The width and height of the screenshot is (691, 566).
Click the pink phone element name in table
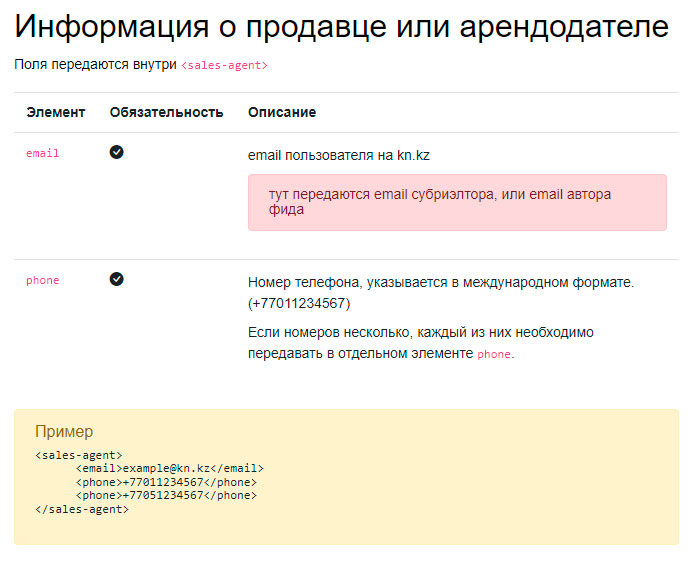[43, 280]
